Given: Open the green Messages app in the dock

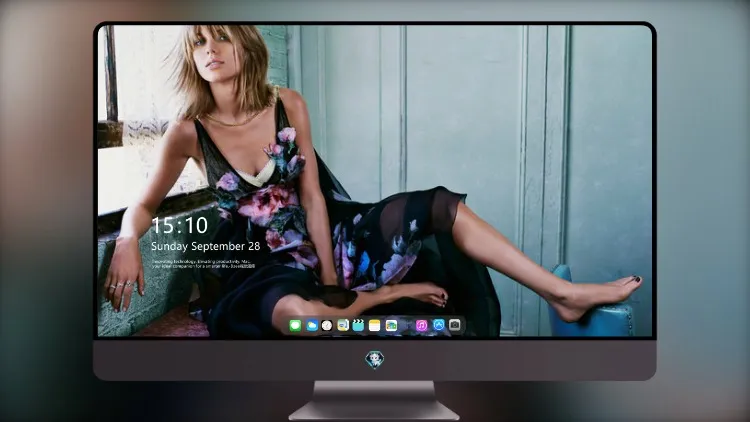Looking at the screenshot, I should (x=295, y=326).
